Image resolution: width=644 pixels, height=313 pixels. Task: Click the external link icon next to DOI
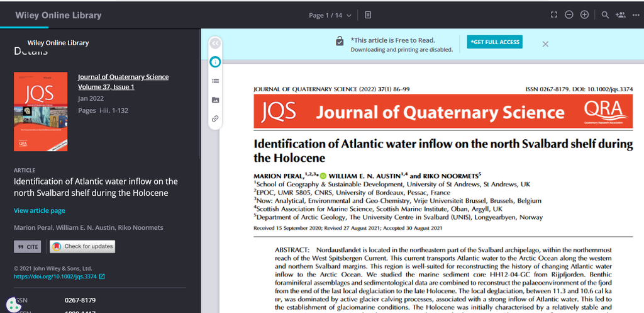tap(102, 277)
